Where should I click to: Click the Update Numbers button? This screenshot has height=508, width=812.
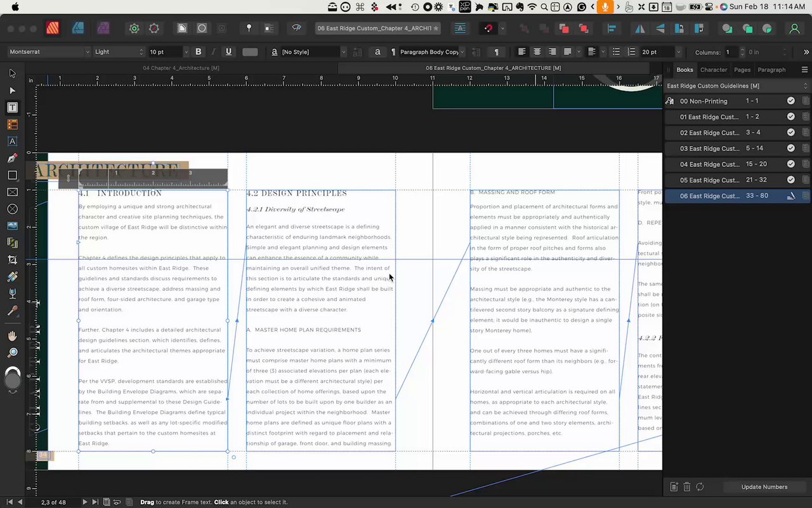coord(764,487)
